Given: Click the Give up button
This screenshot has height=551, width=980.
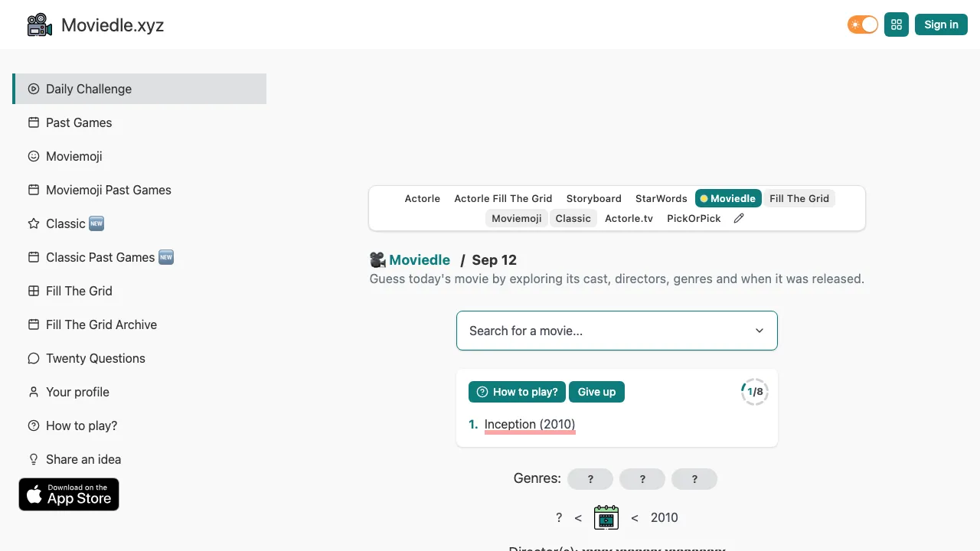Looking at the screenshot, I should tap(596, 392).
